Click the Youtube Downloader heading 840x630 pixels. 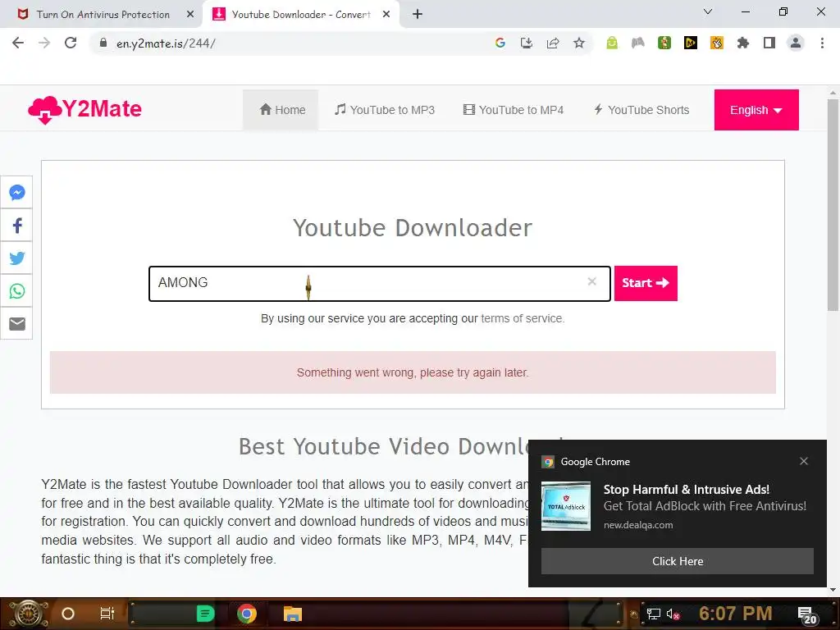point(413,228)
